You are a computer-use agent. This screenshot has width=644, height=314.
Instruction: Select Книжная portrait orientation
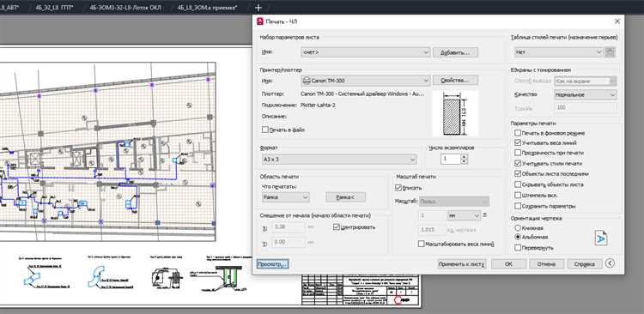518,228
